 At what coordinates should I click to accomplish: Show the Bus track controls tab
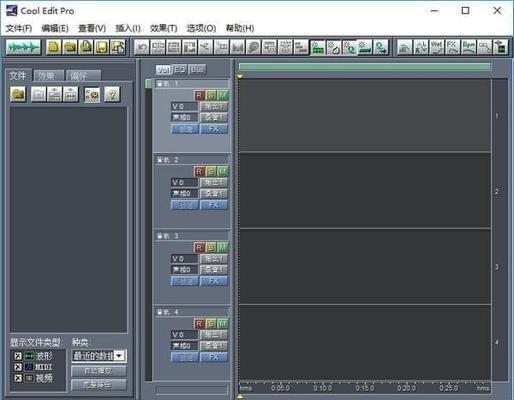197,70
